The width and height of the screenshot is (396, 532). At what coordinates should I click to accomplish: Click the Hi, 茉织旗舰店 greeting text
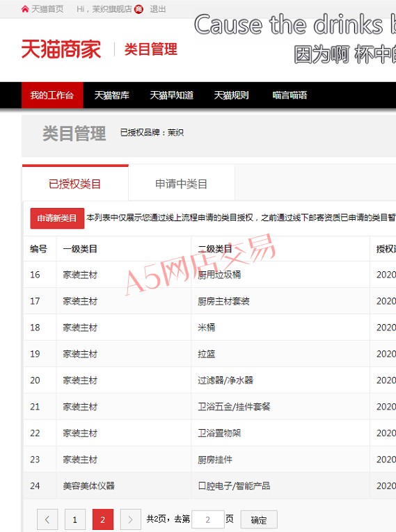coord(104,9)
